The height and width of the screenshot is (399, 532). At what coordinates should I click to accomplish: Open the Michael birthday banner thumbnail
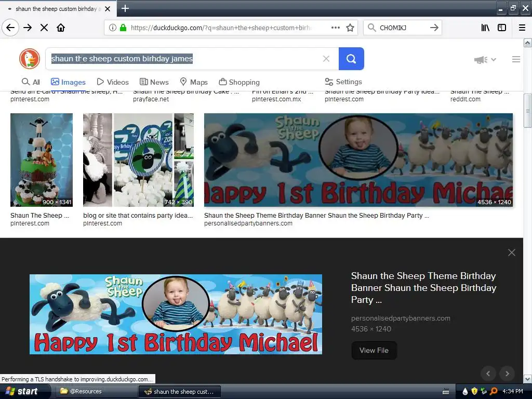[358, 160]
